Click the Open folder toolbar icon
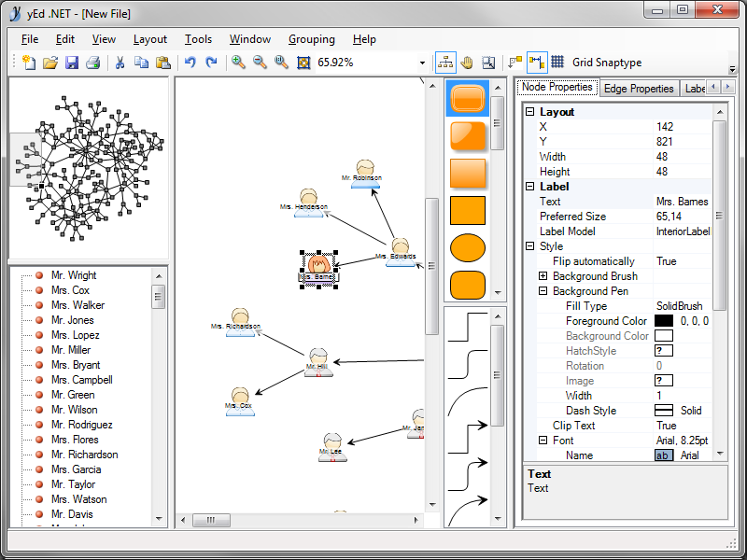The width and height of the screenshot is (747, 560). pyautogui.click(x=50, y=63)
